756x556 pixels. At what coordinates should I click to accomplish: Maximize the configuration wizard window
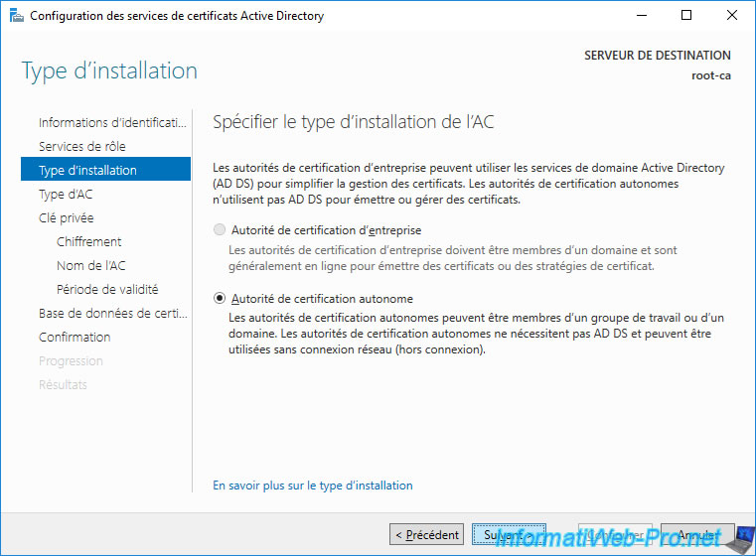(x=686, y=16)
